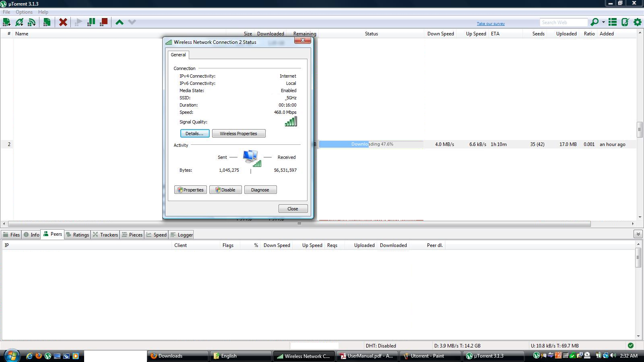Click the peers list vertical scrollbar thumb

638,257
